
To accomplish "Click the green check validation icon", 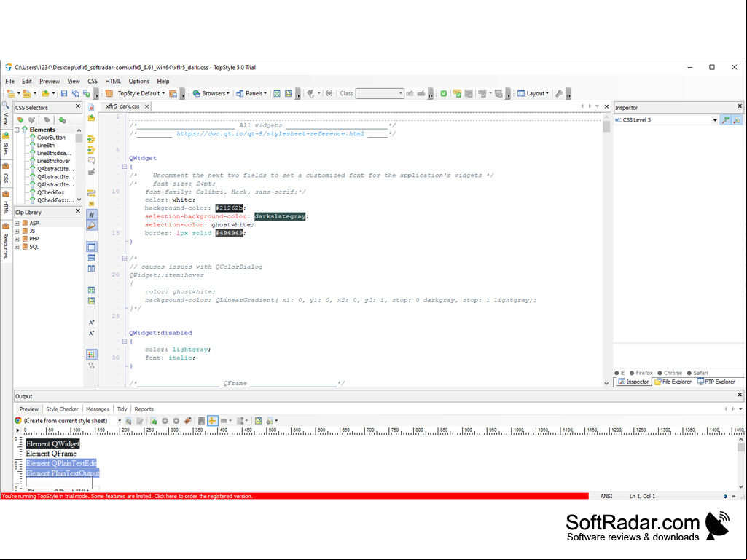I will click(x=444, y=93).
